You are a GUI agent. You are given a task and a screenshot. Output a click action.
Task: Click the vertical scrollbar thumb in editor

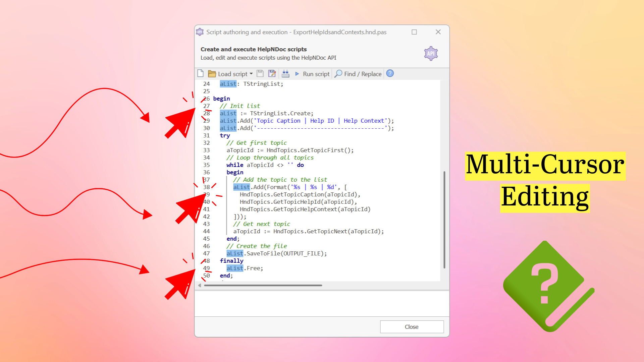pos(444,220)
